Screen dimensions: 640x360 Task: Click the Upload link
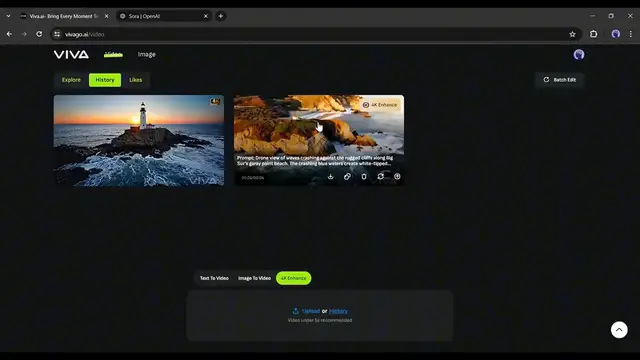click(x=306, y=311)
